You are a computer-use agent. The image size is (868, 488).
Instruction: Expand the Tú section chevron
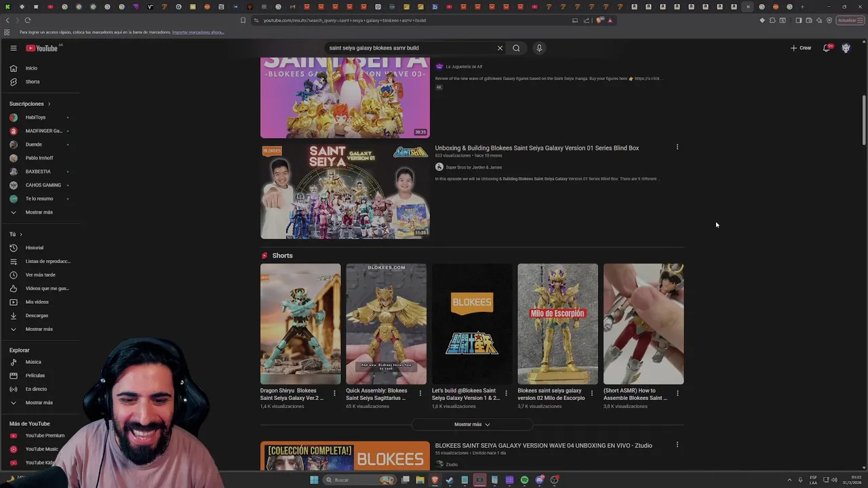point(20,235)
